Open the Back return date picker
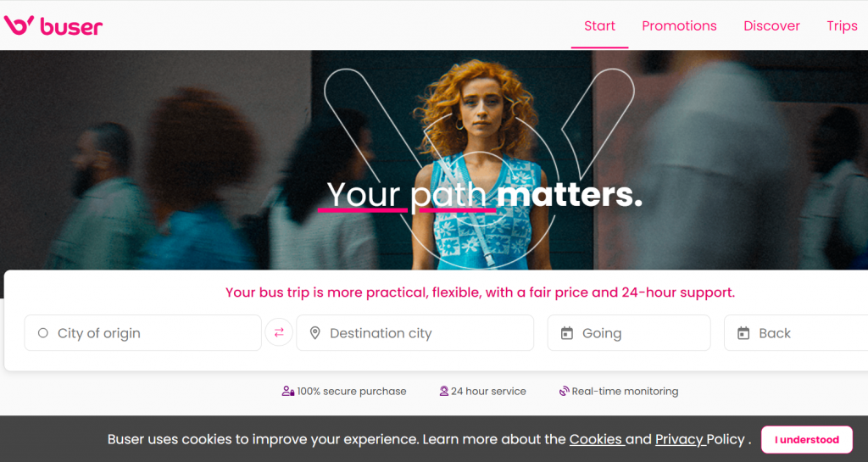Image resolution: width=868 pixels, height=462 pixels. pos(796,332)
